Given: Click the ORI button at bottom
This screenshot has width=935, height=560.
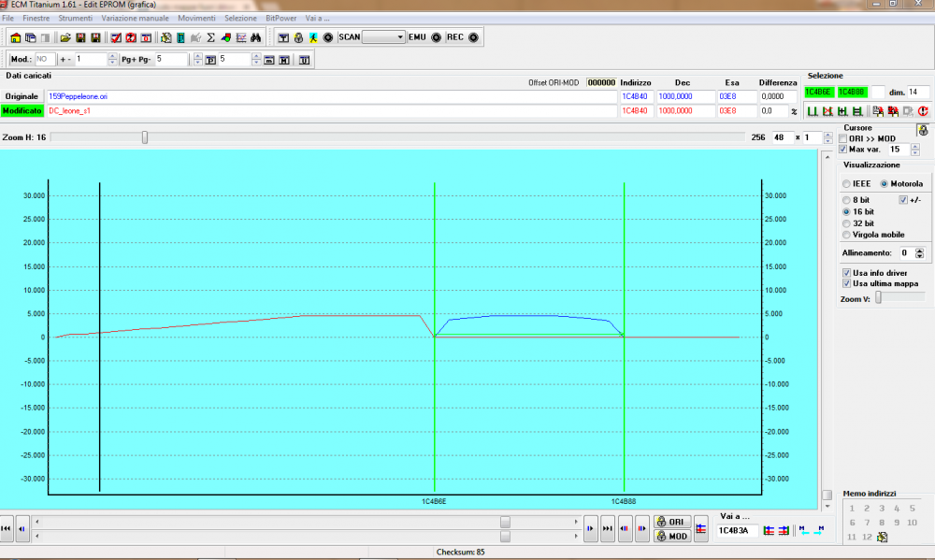Looking at the screenshot, I should pos(673,522).
